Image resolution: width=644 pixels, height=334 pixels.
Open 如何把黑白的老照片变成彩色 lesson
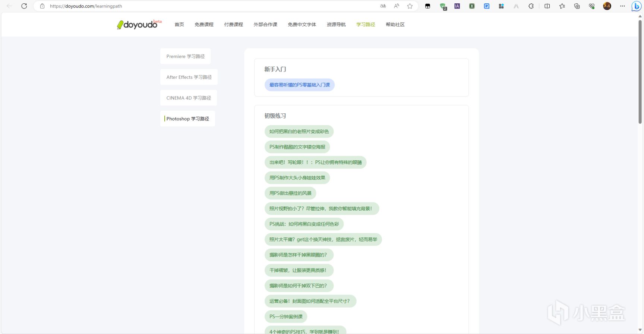click(299, 132)
